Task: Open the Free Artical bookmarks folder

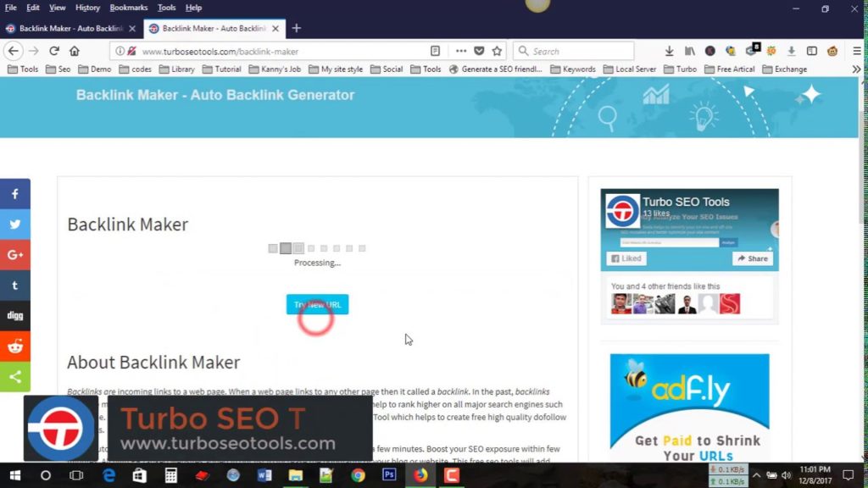Action: coord(730,69)
